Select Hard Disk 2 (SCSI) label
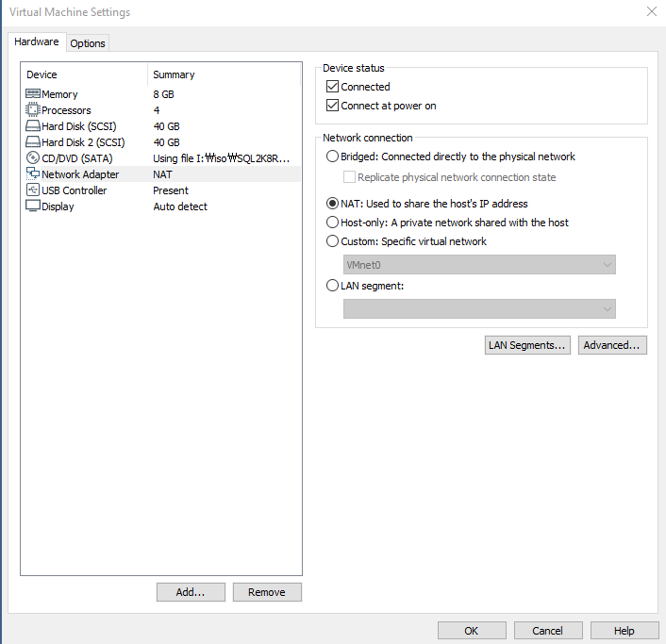 [83, 142]
